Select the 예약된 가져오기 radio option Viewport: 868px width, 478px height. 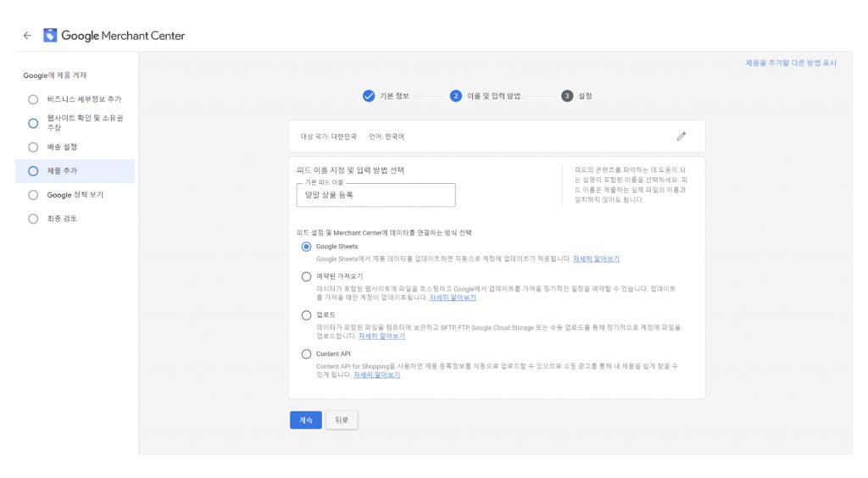306,276
